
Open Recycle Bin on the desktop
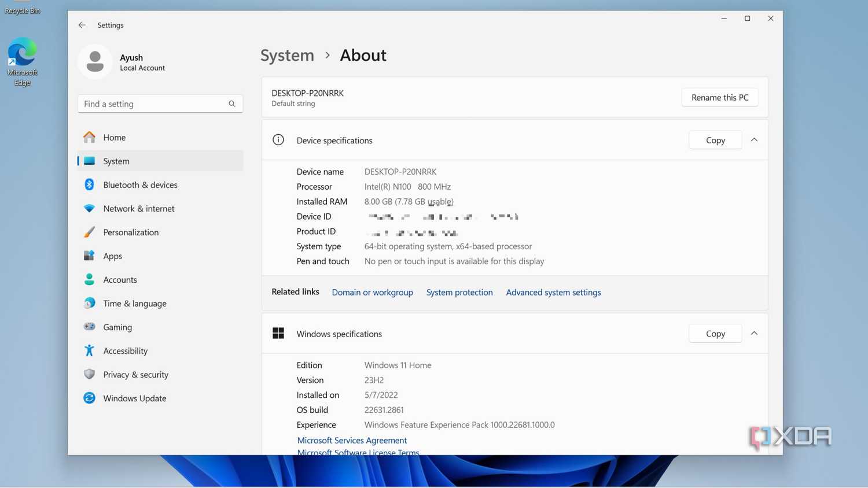[x=22, y=8]
